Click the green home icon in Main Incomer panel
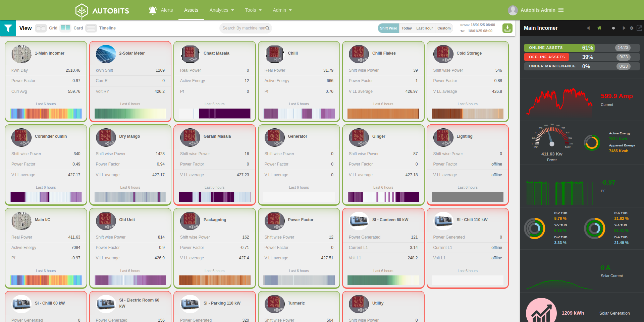 (599, 28)
